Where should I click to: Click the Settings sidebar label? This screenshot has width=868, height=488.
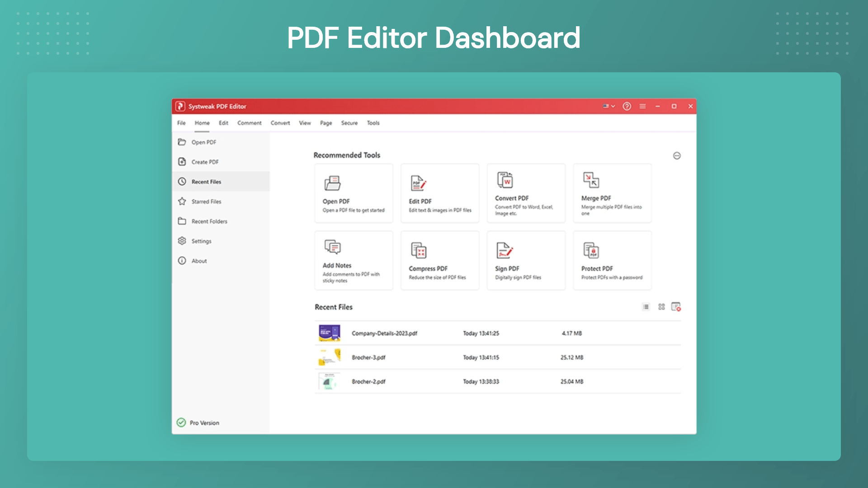coord(201,241)
